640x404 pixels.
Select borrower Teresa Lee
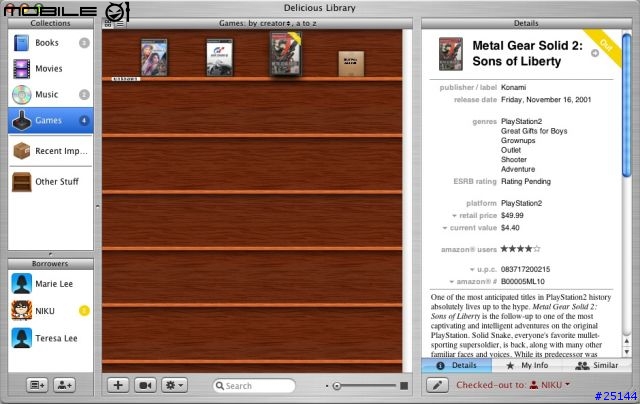point(51,338)
